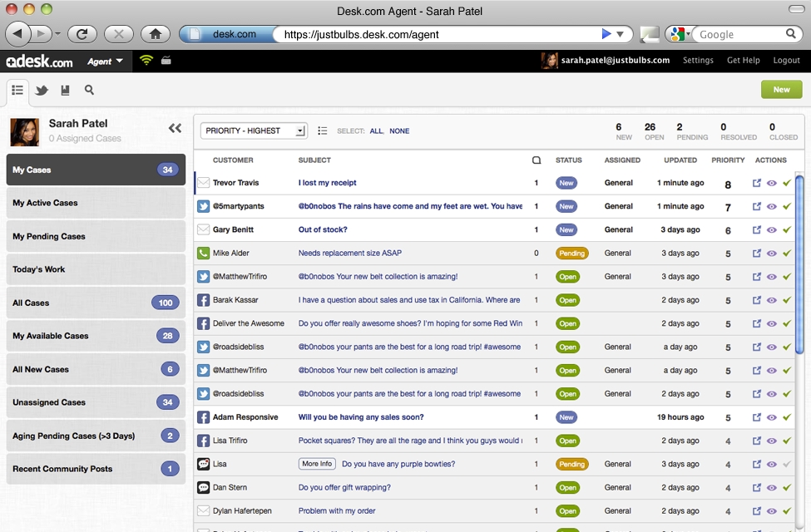Preview Gary Benitt case with eye icon
Viewport: 811px width, 532px height.
[x=772, y=230]
